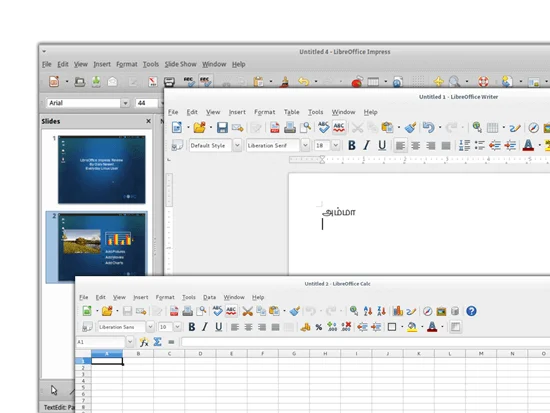This screenshot has width=550, height=413.
Task: Click Font Color icon in Calc toolbar
Action: 432,327
